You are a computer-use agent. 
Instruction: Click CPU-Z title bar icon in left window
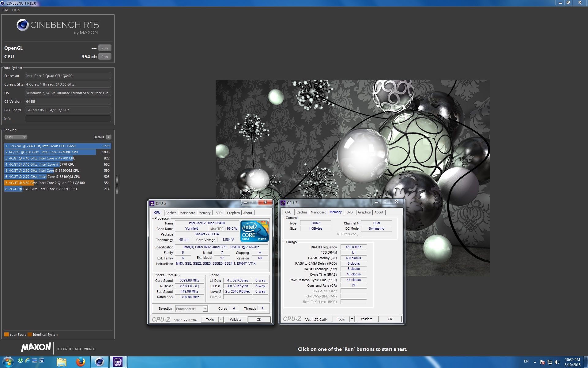pos(152,203)
